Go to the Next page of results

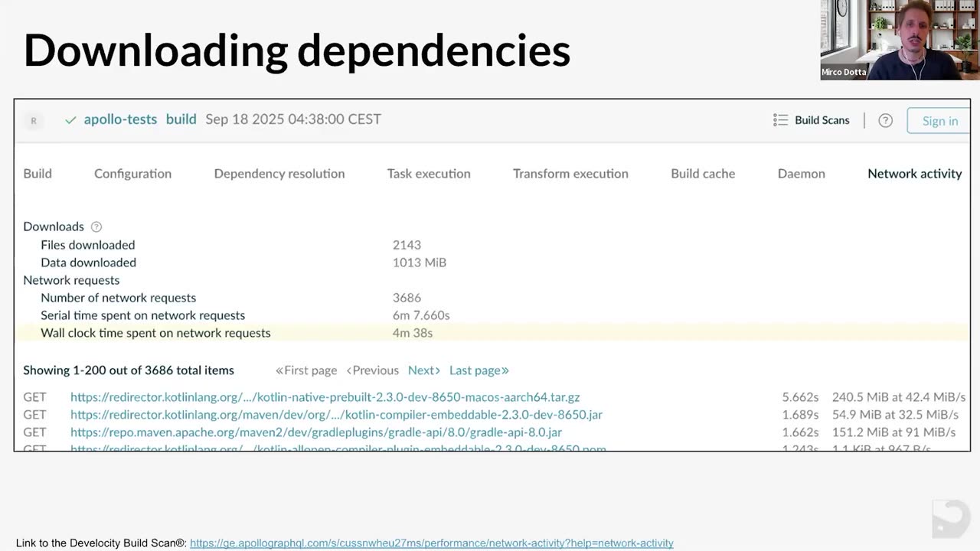424,370
